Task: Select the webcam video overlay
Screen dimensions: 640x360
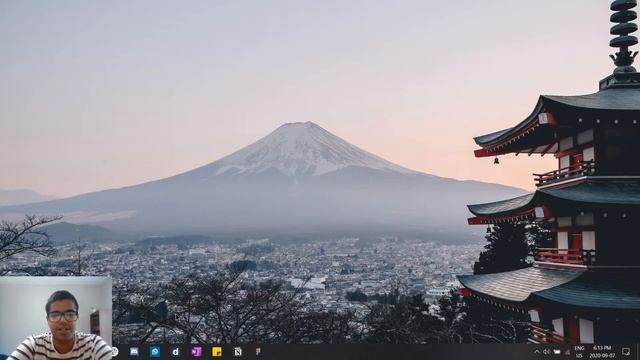Action: [56, 318]
